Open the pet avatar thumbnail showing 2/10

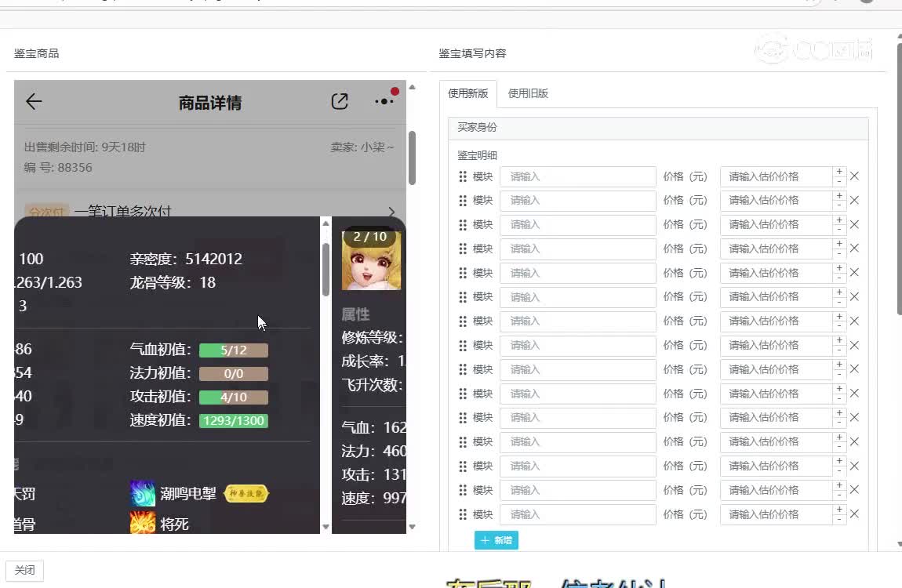click(x=371, y=260)
